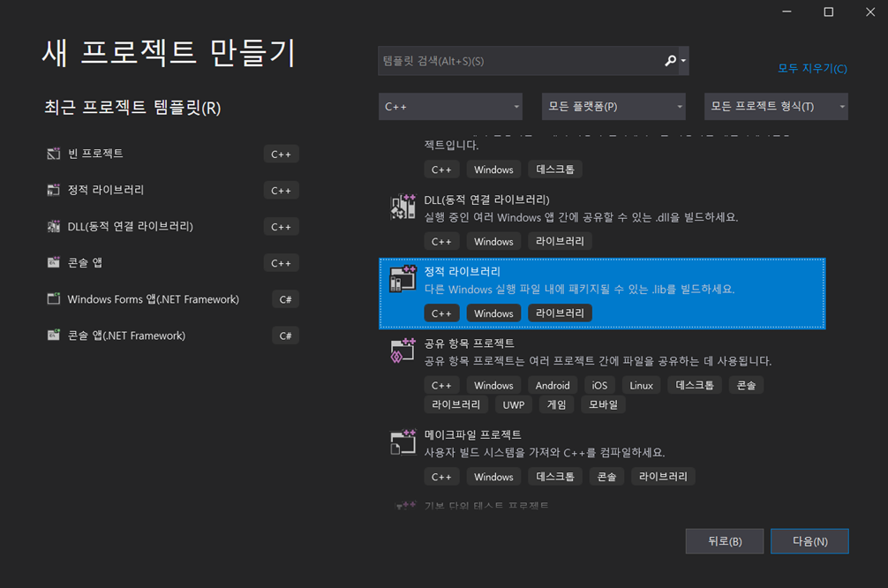888x588 pixels.
Task: Click the search magnifier icon
Action: coord(670,61)
